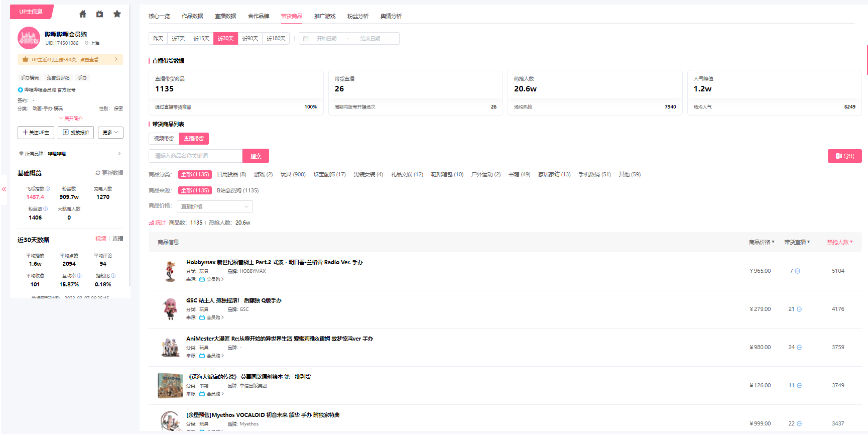This screenshot has height=434, width=868.
Task: Open the 舆情分析 tab
Action: [x=391, y=16]
